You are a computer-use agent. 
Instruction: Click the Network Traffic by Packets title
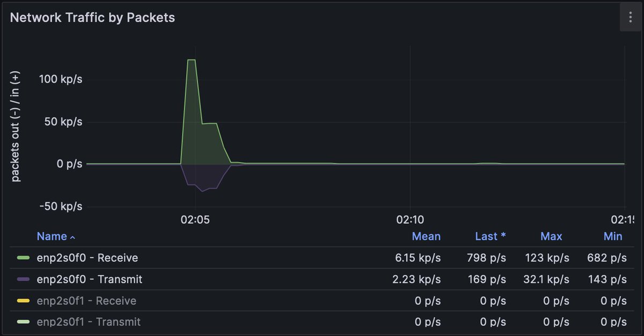click(91, 17)
